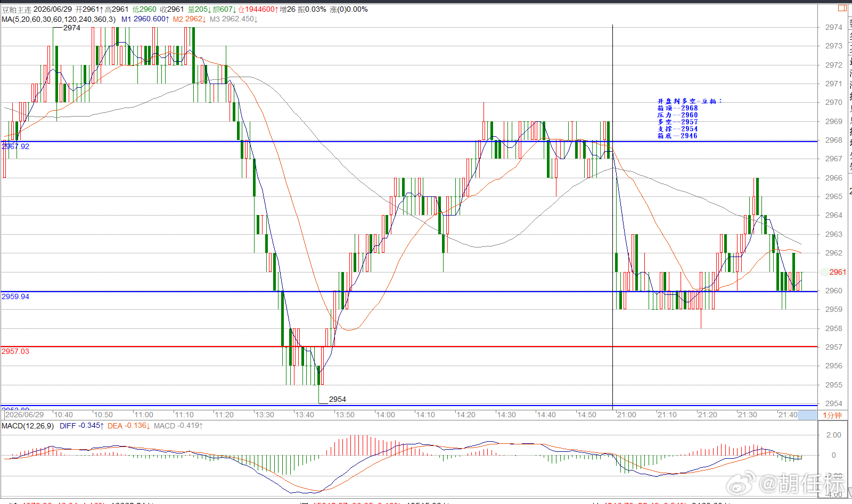Image resolution: width=852 pixels, height=504 pixels.
Task: Click 2970 on the price axis
Action: coord(834,102)
